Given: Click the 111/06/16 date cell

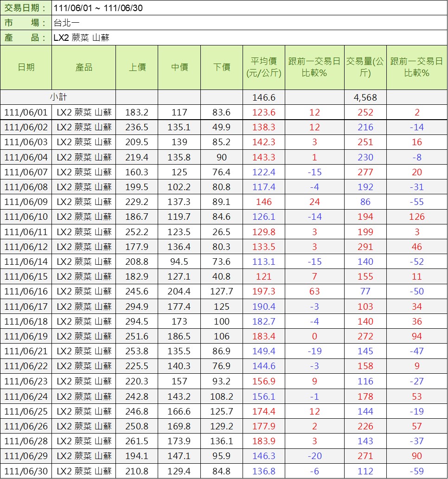Looking at the screenshot, I should click(x=26, y=291).
